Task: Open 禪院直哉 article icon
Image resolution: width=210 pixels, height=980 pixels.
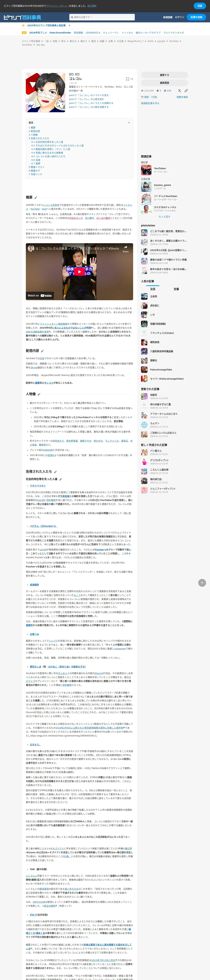Action: click(144, 342)
